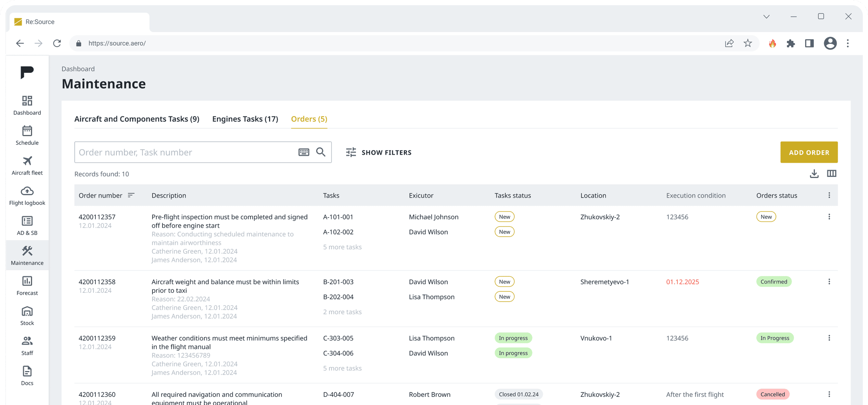Click order number 4200112359
Screen dimensions: 868x405
(97, 338)
